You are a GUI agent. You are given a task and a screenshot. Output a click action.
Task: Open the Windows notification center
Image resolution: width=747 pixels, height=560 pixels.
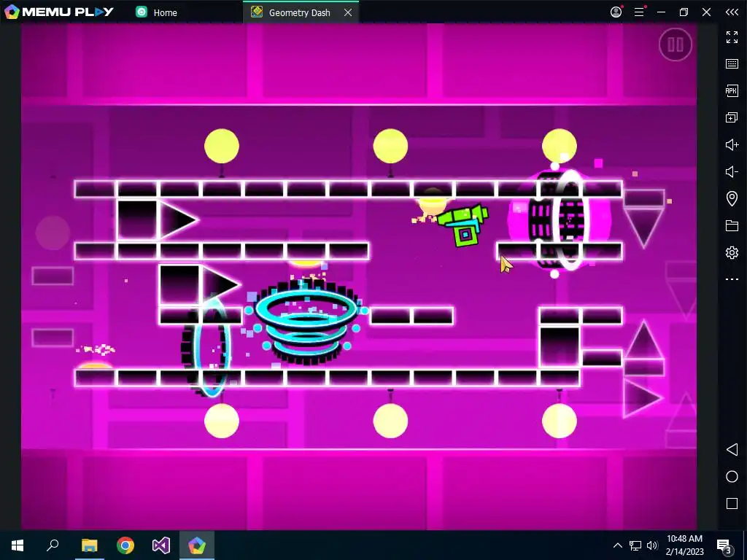[724, 545]
